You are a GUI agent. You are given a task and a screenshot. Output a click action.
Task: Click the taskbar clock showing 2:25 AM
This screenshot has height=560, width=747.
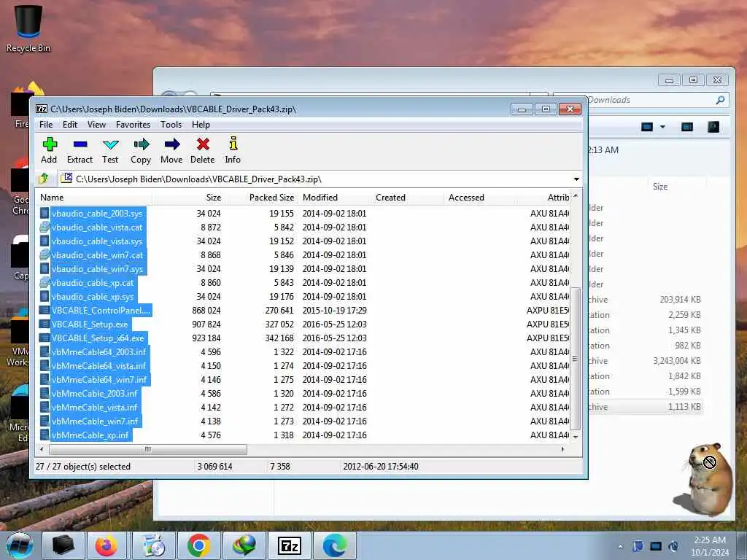point(710,545)
